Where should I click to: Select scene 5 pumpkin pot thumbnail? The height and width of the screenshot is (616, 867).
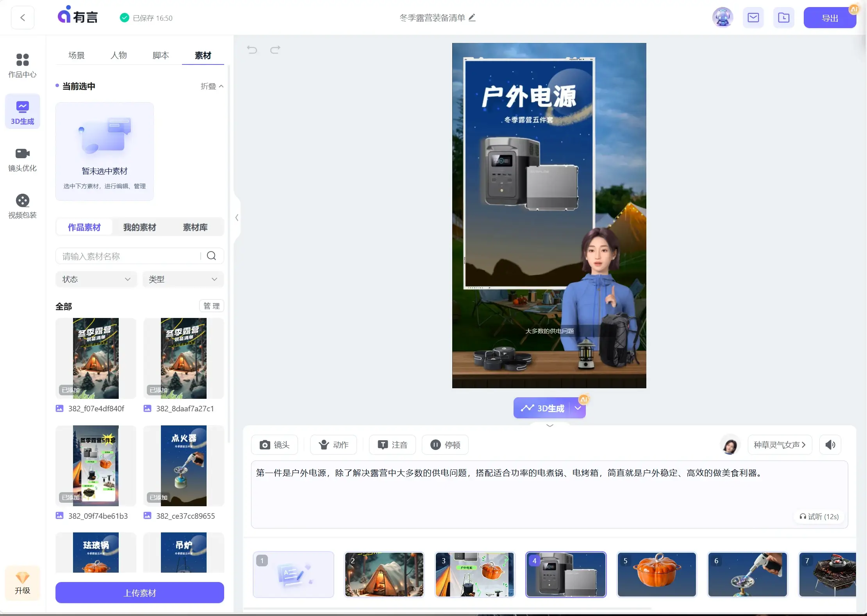[656, 575]
